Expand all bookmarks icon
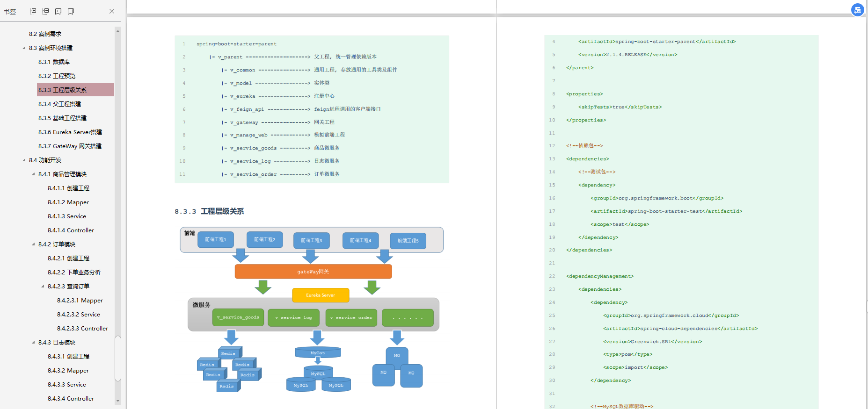 click(33, 11)
